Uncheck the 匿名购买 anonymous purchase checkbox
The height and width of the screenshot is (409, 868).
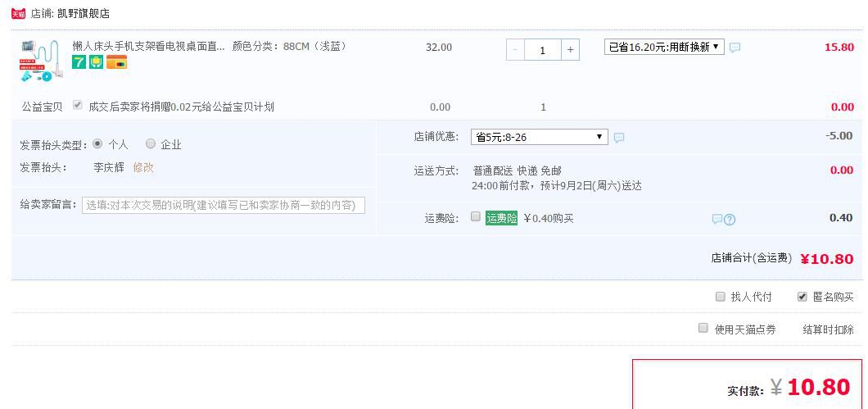coord(802,297)
